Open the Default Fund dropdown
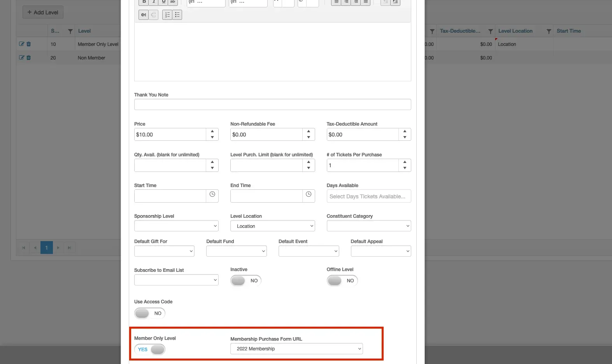612x364 pixels. coord(237,251)
